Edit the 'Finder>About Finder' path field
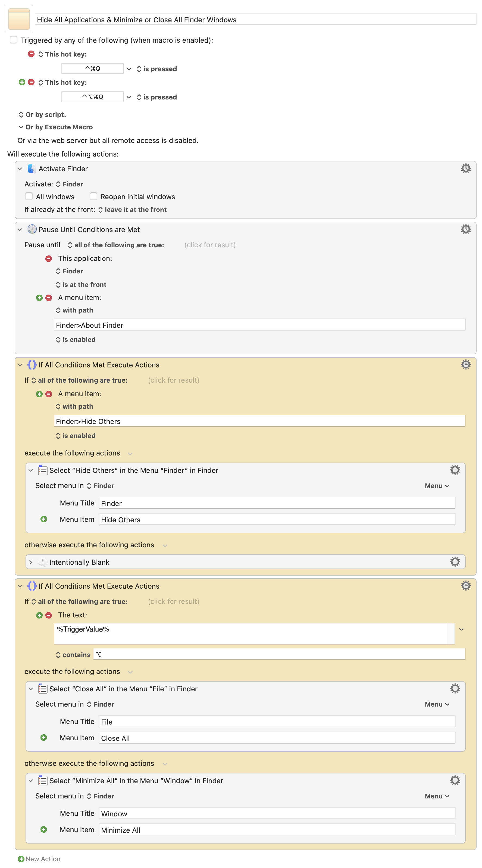Screen dimensions: 482x868 click(259, 325)
